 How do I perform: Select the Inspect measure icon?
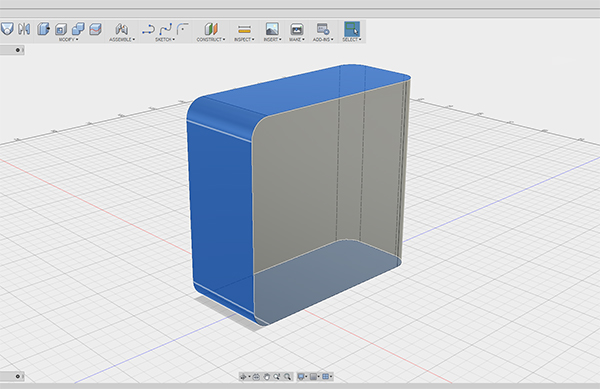[x=244, y=29]
